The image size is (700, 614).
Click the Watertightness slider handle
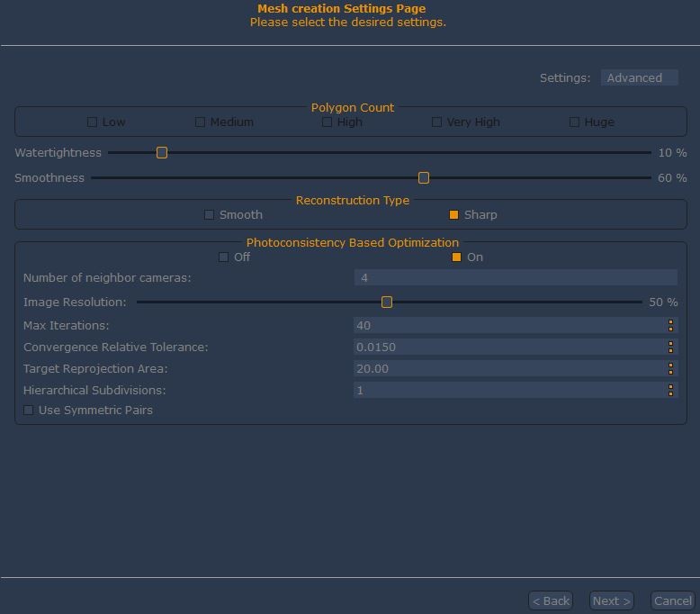162,153
